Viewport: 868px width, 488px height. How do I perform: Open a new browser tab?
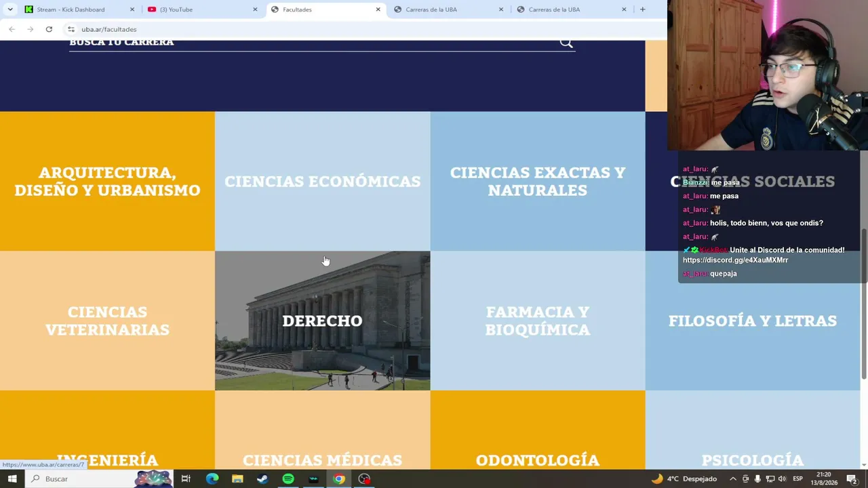pos(642,9)
